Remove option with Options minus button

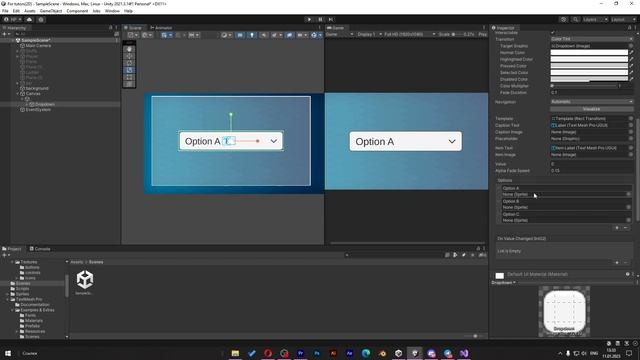click(626, 228)
